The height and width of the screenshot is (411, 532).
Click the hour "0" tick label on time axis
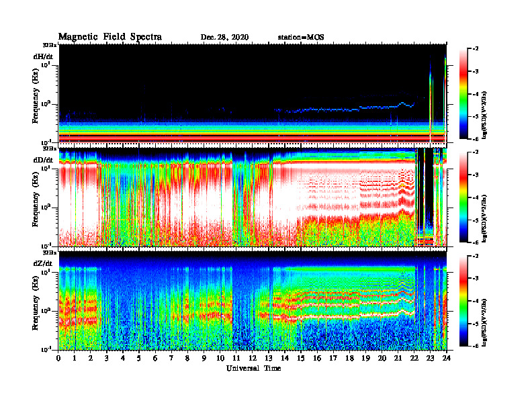58,359
